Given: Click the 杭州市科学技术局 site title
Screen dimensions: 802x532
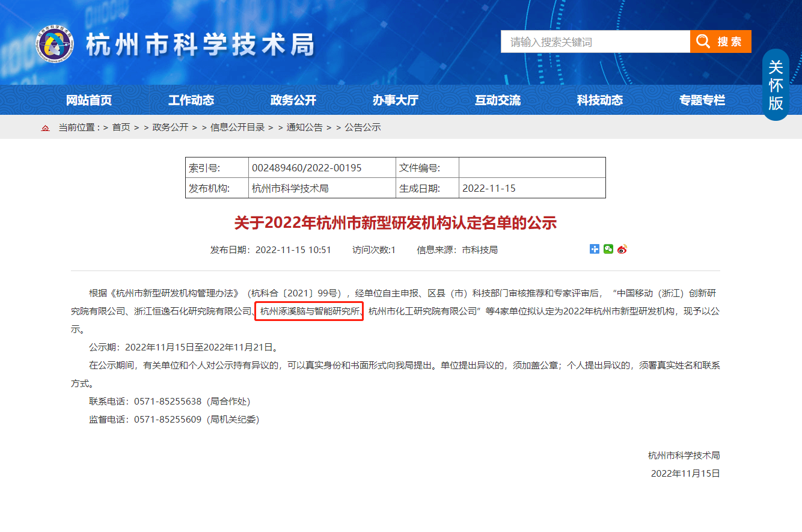Looking at the screenshot, I should 200,44.
